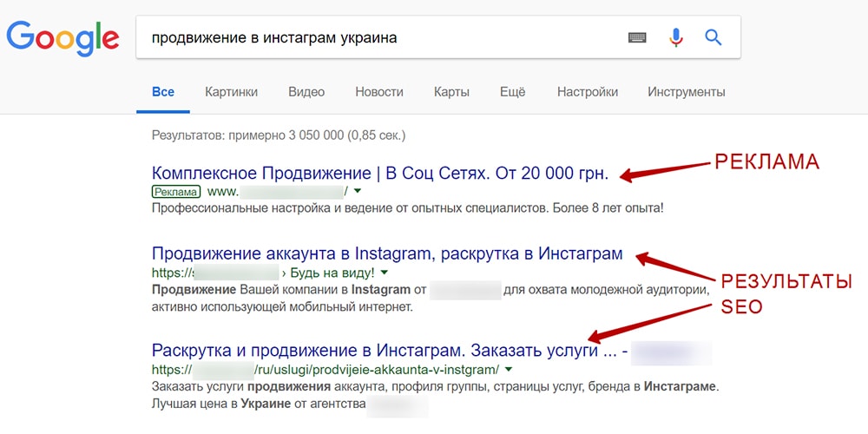The height and width of the screenshot is (434, 868).
Task: Select the Все tab
Action: (x=163, y=92)
